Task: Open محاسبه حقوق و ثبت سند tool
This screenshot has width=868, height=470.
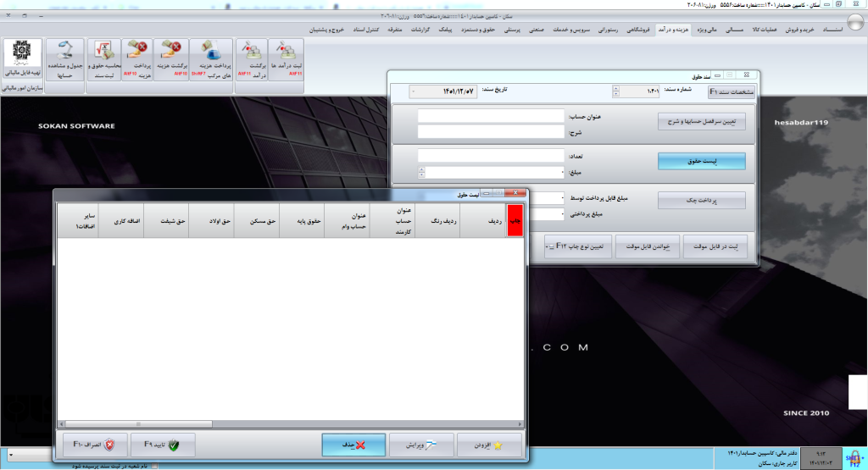Action: click(x=104, y=59)
